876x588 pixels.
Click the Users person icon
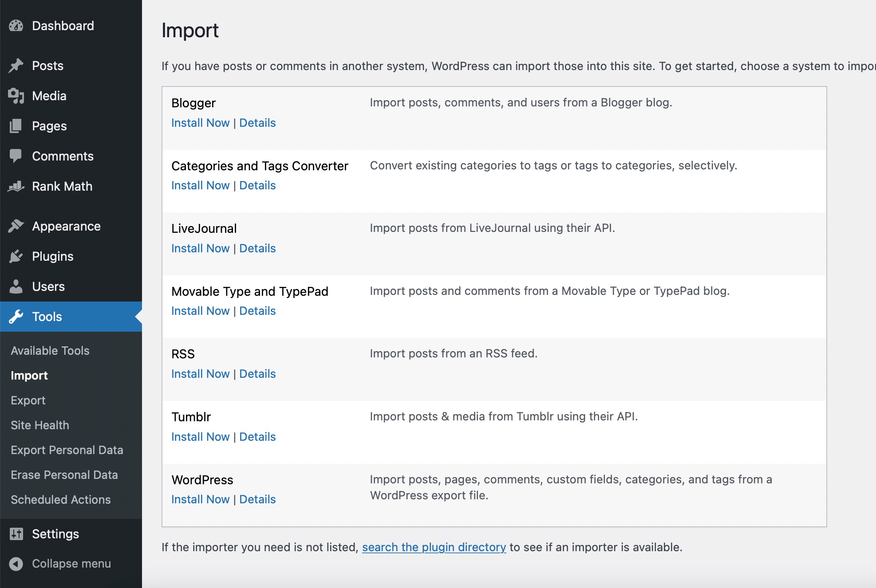[x=16, y=286]
